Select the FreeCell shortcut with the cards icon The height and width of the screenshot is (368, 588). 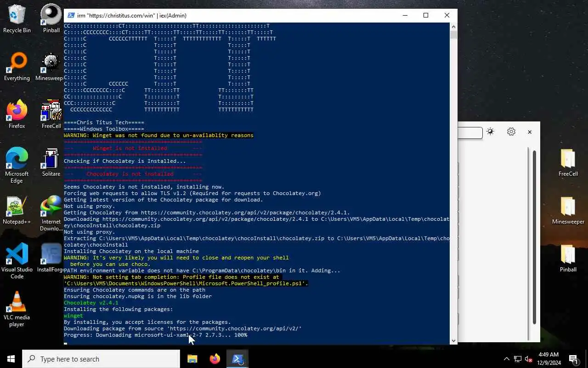click(51, 115)
